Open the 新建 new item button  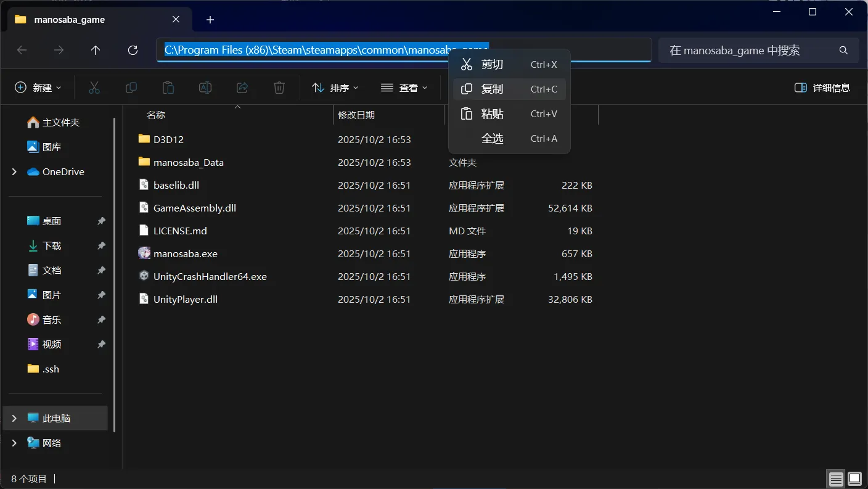pyautogui.click(x=38, y=88)
